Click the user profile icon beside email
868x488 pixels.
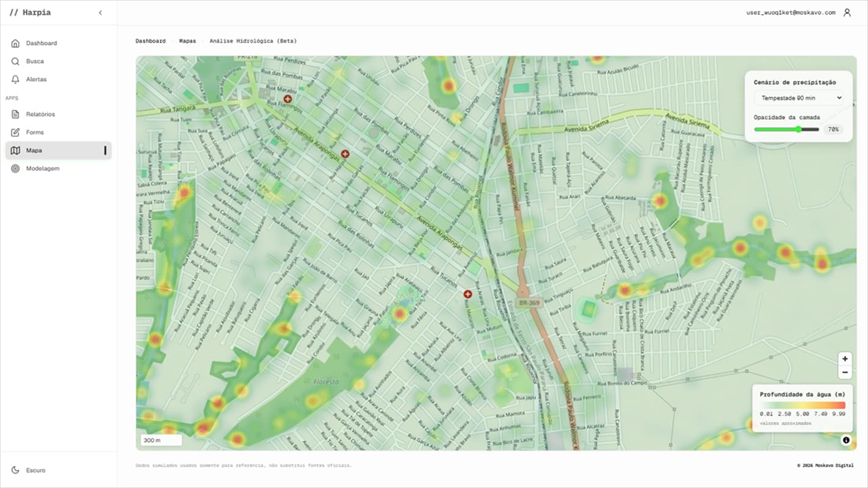[847, 12]
